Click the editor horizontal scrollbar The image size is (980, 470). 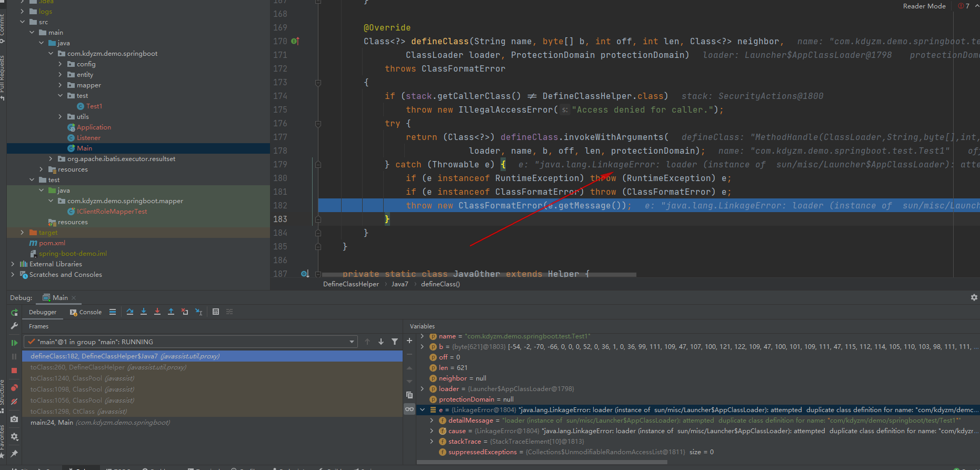click(479, 275)
